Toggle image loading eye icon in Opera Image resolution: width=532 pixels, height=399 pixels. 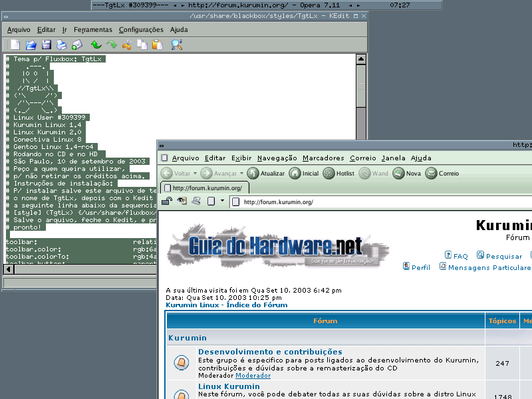tap(182, 201)
